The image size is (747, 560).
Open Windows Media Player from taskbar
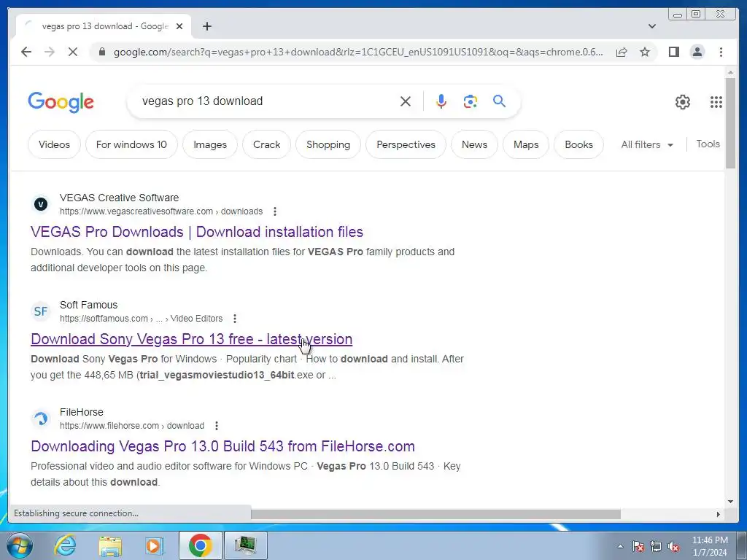click(x=154, y=545)
